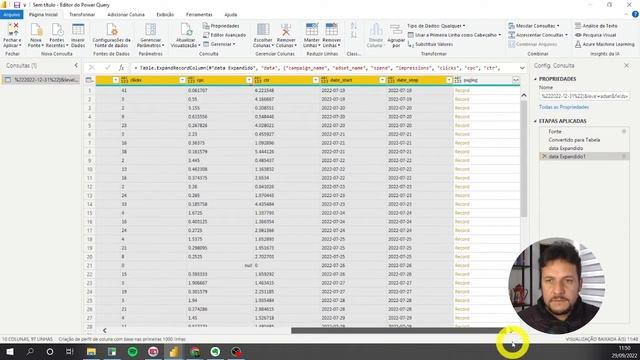The height and width of the screenshot is (360, 640).
Task: Open Propriedades in the Consulta group
Action: [221, 26]
